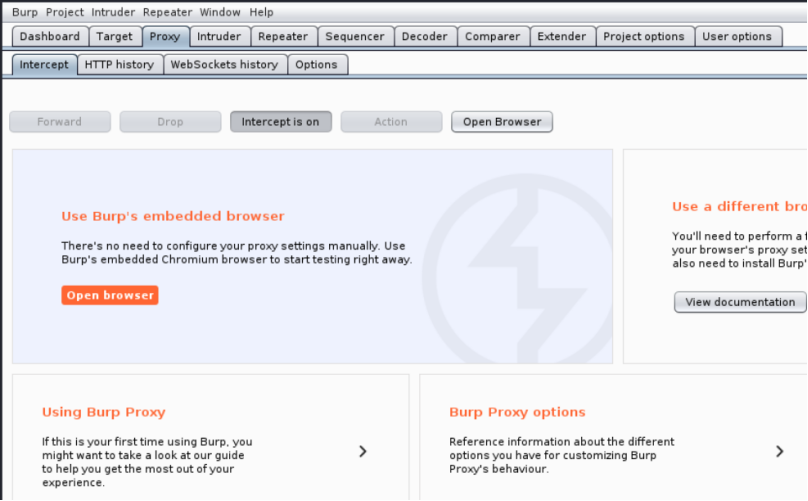The image size is (808, 501).
Task: Click the orange Open browser button
Action: [x=110, y=295]
